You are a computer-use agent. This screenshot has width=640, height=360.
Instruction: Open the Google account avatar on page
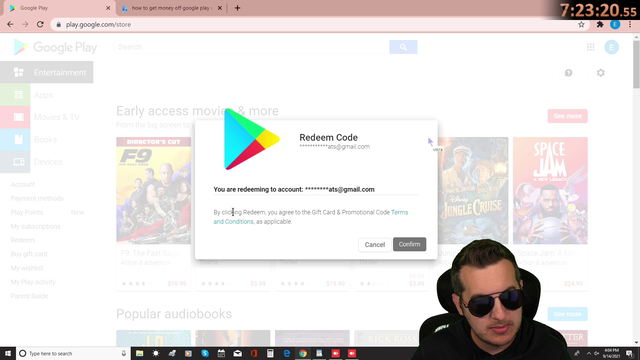(611, 47)
